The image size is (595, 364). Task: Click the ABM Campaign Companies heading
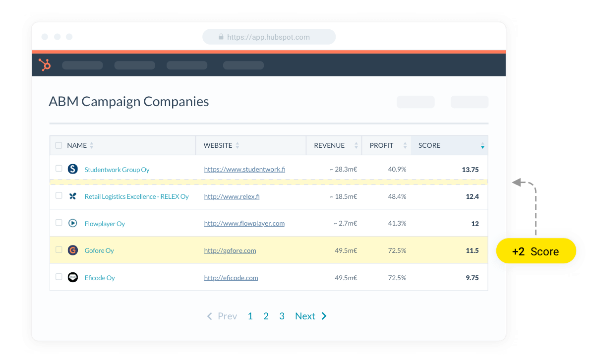click(129, 102)
